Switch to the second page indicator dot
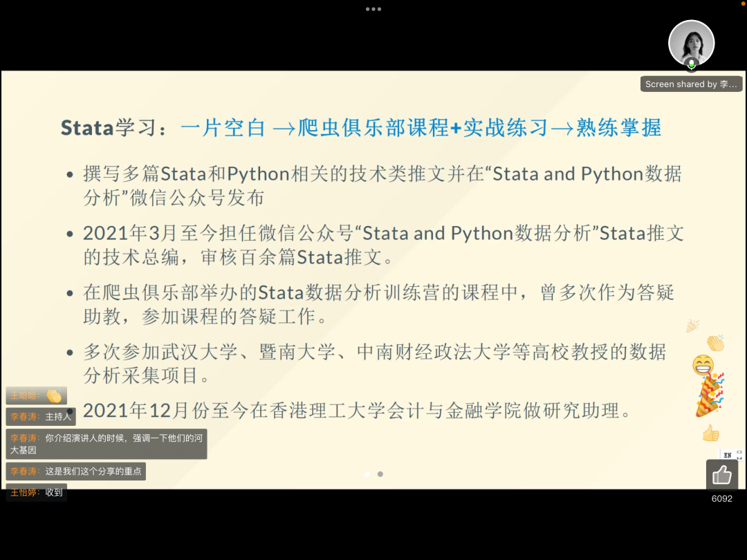The image size is (747, 560). point(380,474)
